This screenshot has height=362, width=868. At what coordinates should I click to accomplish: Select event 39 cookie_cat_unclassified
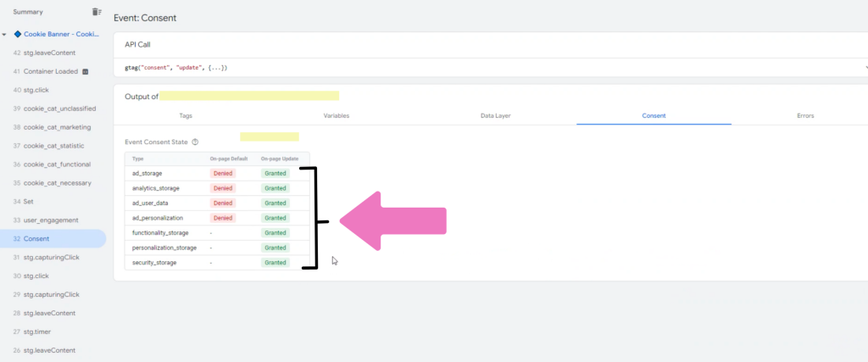click(x=58, y=109)
